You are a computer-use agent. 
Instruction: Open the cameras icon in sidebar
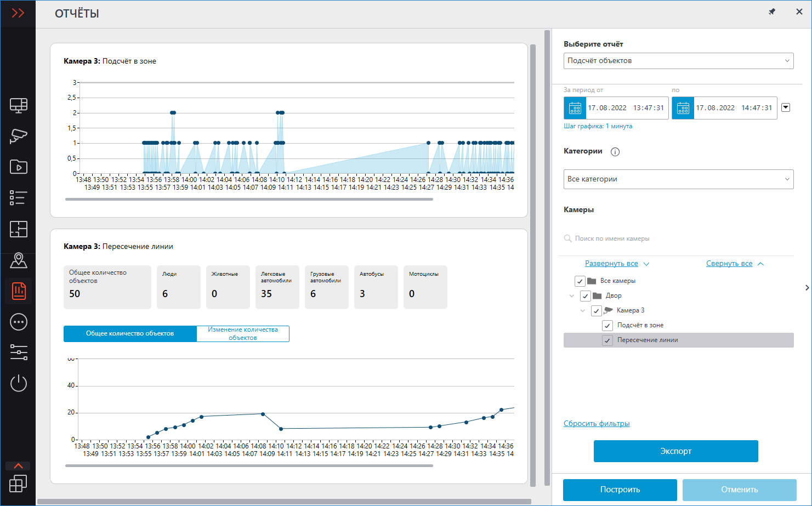point(19,136)
